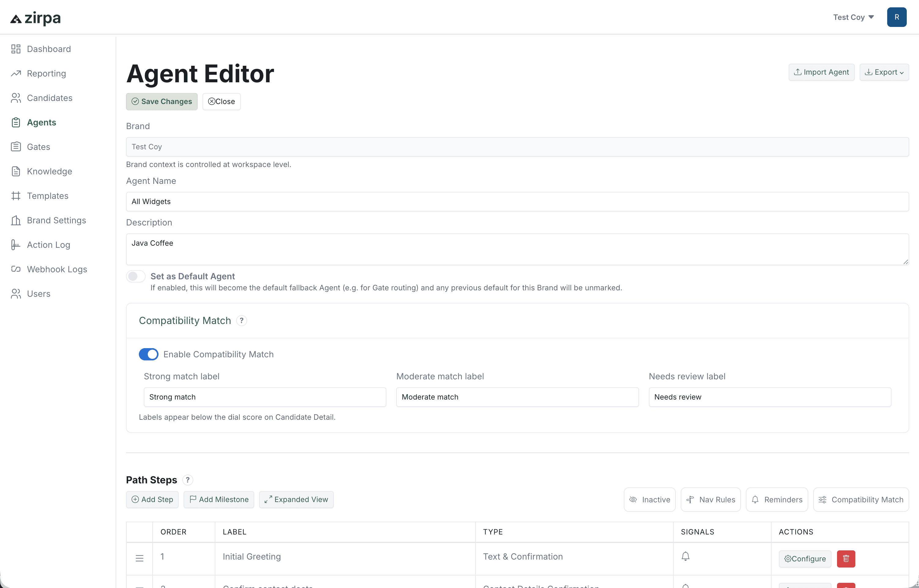Click the drag handle icon for step 1

pyautogui.click(x=140, y=558)
